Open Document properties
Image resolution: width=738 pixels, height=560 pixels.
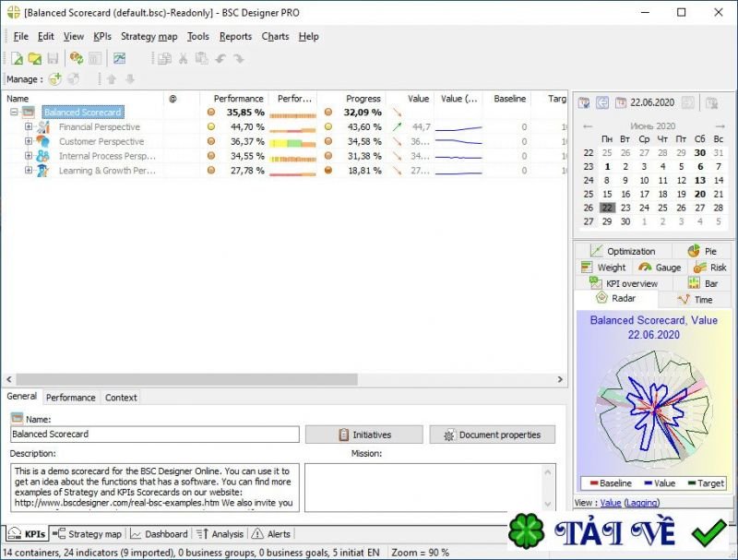pos(493,435)
